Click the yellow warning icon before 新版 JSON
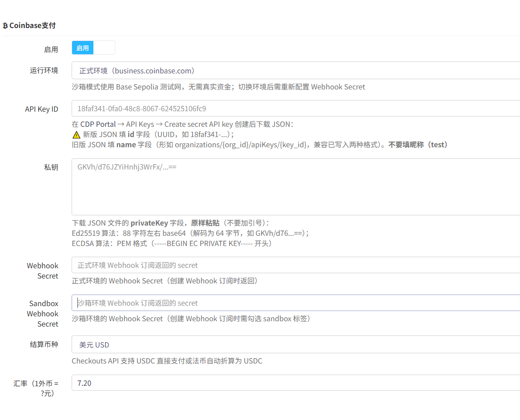The height and width of the screenshot is (420, 520). coord(76,135)
